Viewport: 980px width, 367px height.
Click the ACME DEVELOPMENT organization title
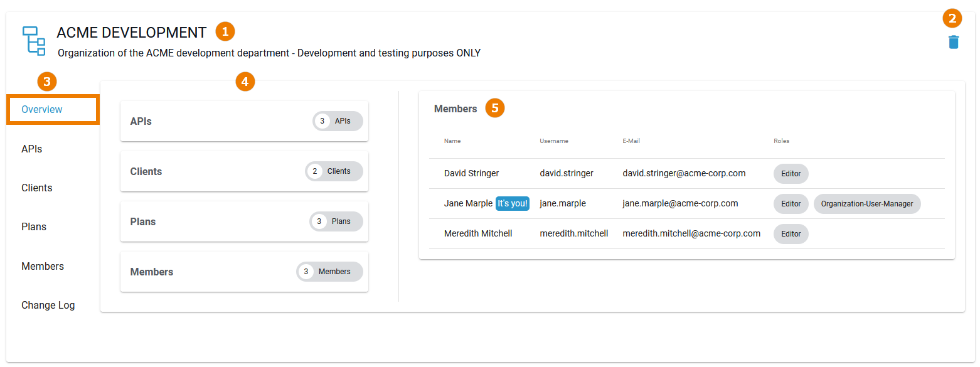click(x=132, y=32)
